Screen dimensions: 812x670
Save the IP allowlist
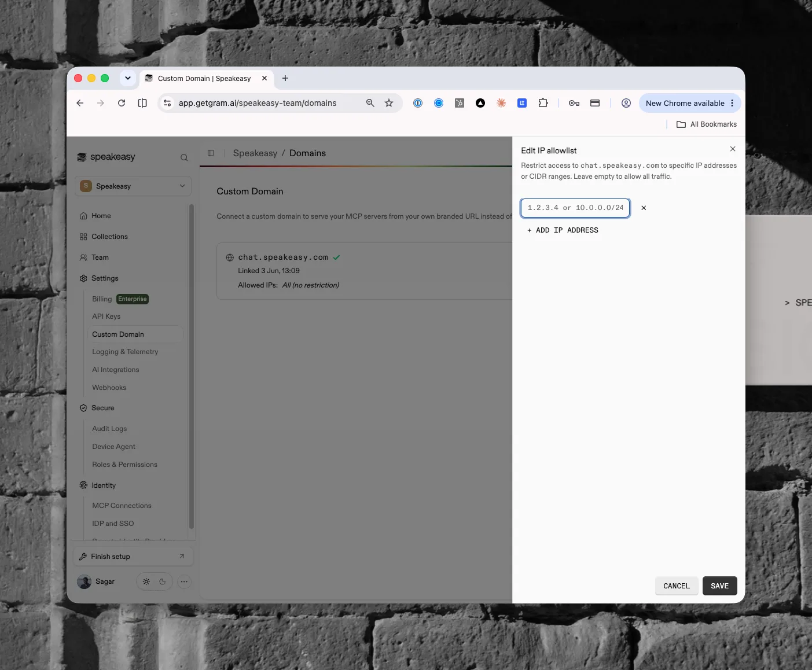click(x=720, y=586)
